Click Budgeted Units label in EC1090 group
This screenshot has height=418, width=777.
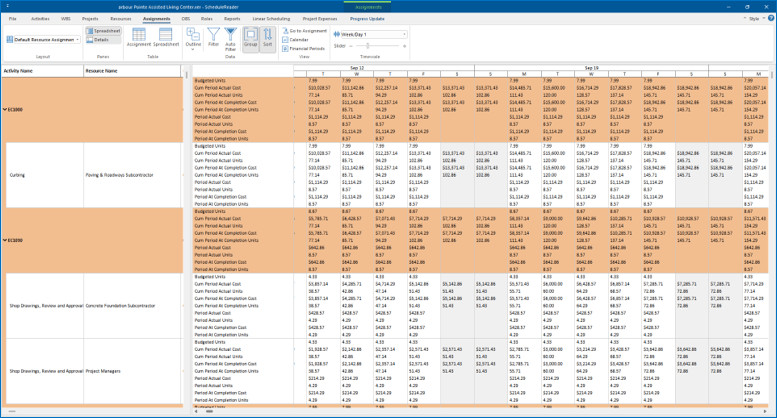tap(210, 211)
